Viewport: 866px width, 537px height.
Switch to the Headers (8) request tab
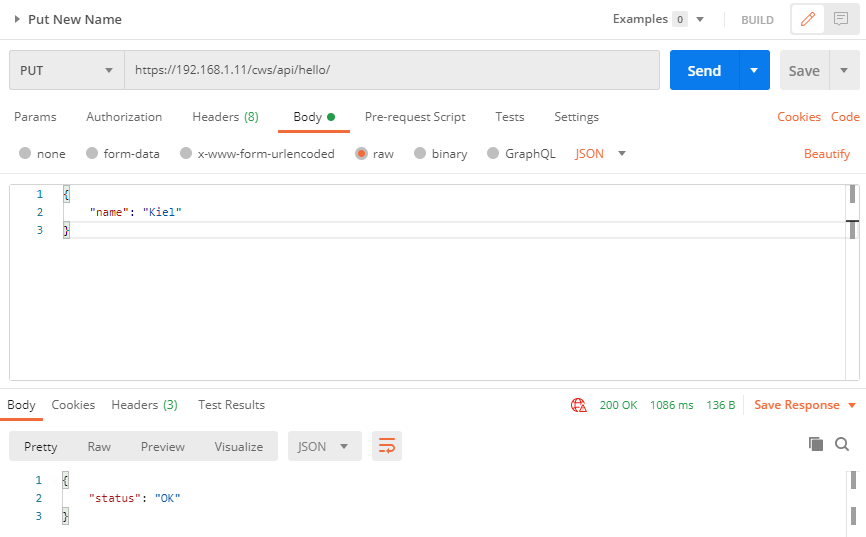pos(225,117)
